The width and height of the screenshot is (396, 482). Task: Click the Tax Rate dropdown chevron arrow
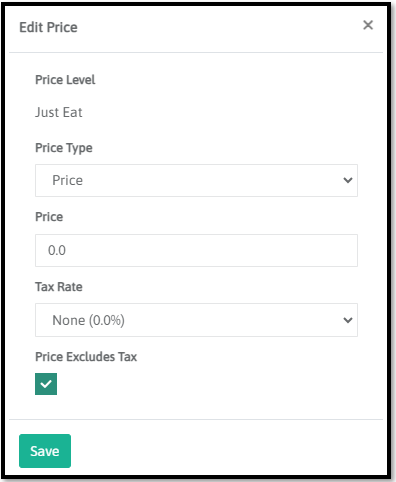point(348,320)
